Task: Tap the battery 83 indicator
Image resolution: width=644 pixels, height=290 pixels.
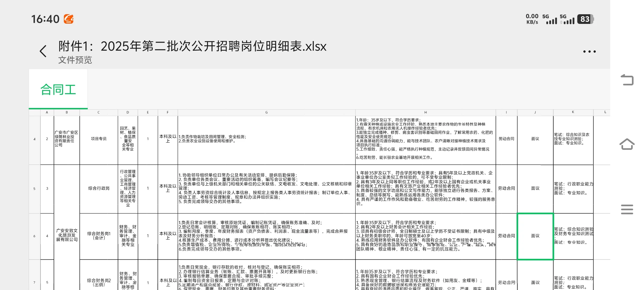Action: [586, 19]
